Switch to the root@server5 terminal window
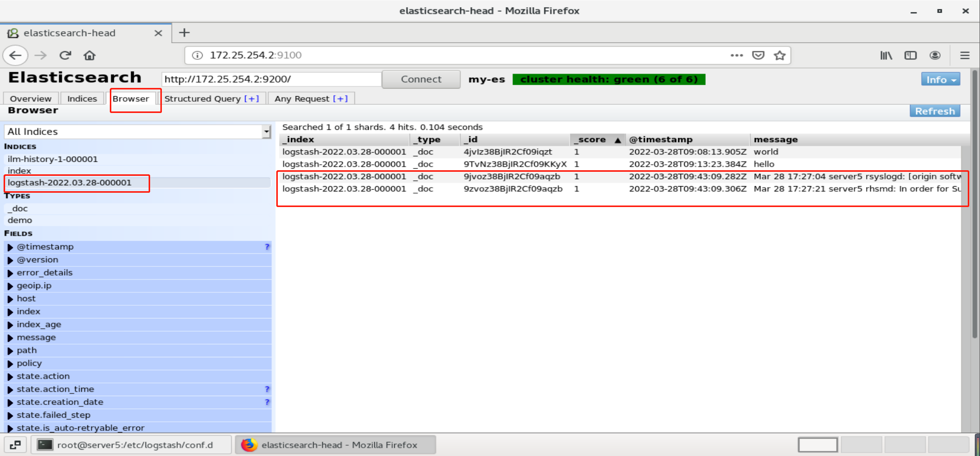 [x=131, y=445]
